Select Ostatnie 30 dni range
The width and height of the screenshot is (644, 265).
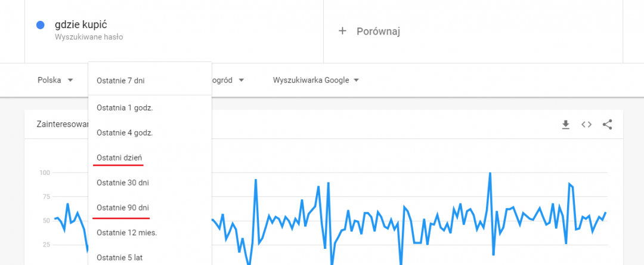[123, 183]
